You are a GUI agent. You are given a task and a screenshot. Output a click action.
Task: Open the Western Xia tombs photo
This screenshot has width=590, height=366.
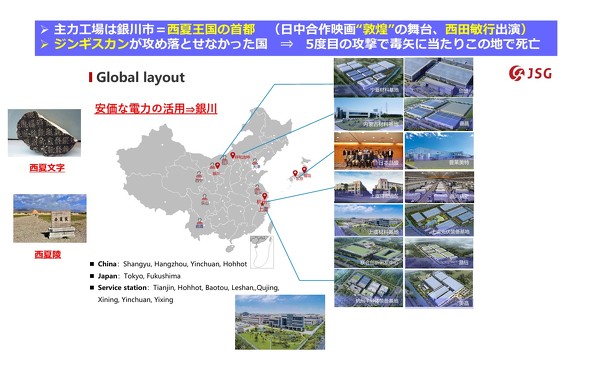coord(50,218)
